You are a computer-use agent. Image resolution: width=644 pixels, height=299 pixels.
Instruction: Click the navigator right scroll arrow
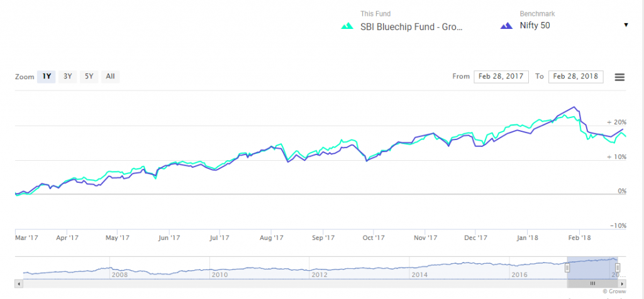pos(623,283)
